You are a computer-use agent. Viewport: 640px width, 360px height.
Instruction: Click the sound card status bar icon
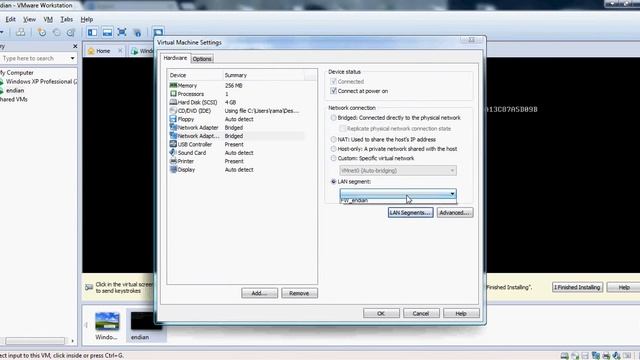[617, 356]
